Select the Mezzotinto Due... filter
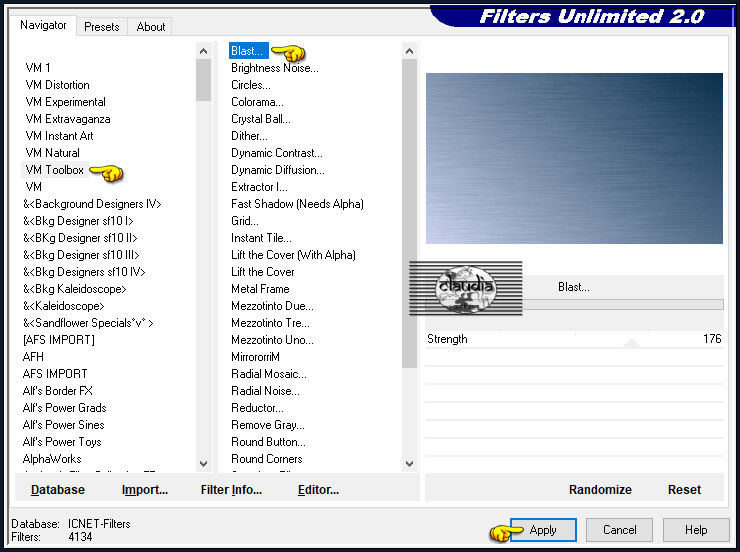Image resolution: width=740 pixels, height=552 pixels. coord(272,306)
